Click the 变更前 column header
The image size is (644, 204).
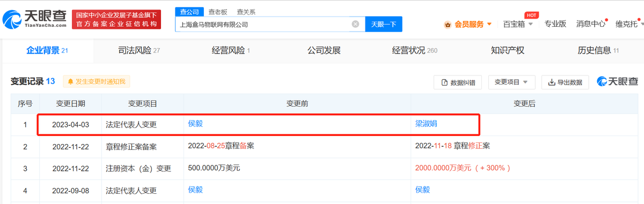point(297,104)
